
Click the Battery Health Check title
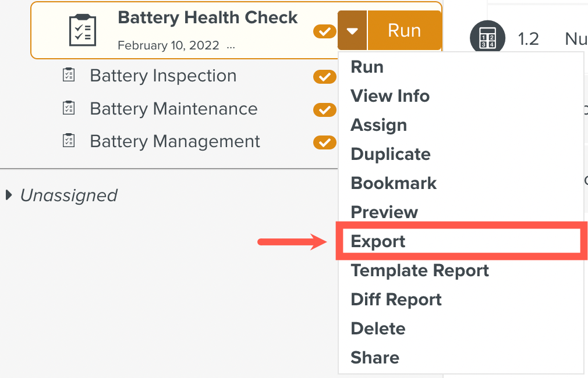[208, 17]
